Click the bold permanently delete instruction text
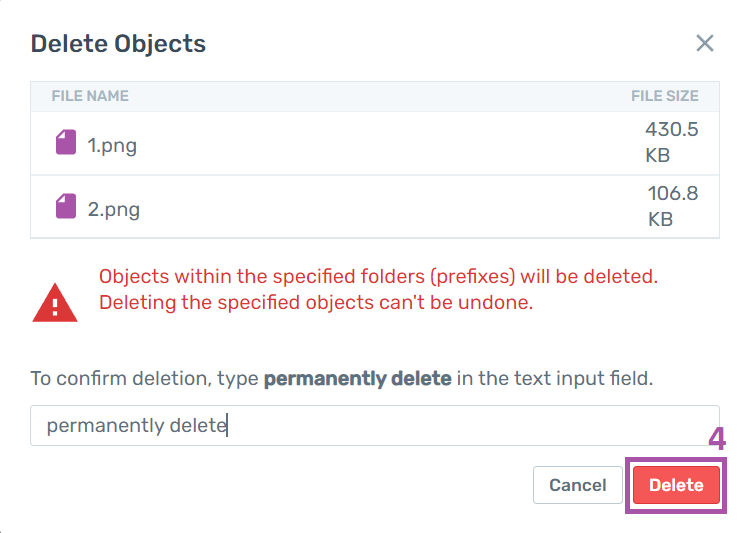Viewport: 747px width, 533px height. 357,379
